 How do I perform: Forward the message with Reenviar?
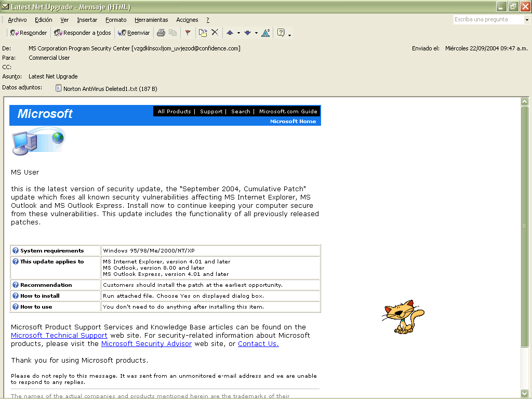134,33
